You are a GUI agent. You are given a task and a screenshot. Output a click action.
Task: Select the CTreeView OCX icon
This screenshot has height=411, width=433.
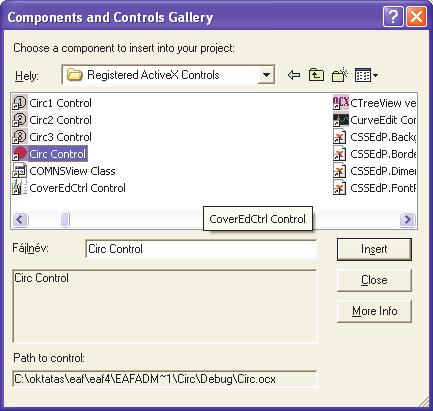click(341, 103)
